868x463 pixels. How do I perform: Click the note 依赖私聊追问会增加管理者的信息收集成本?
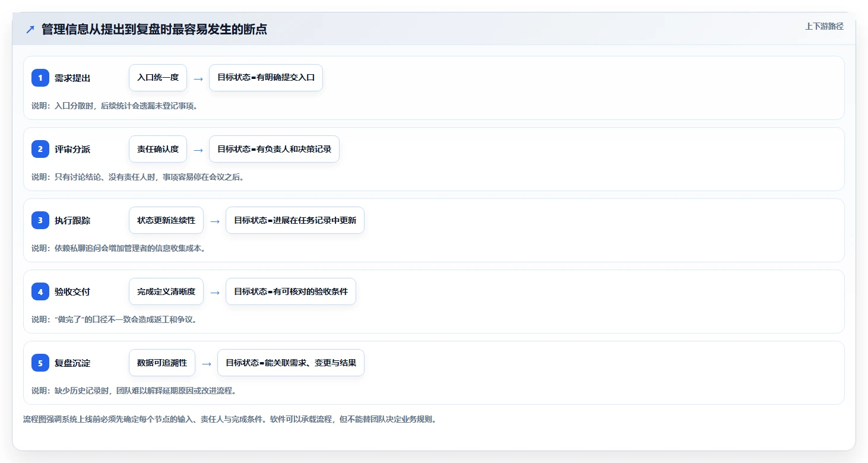tap(119, 248)
